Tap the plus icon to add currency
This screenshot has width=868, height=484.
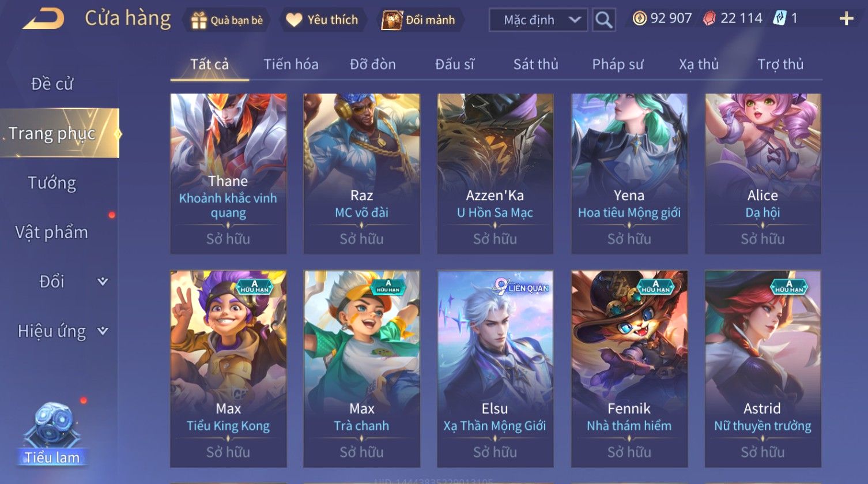[846, 19]
